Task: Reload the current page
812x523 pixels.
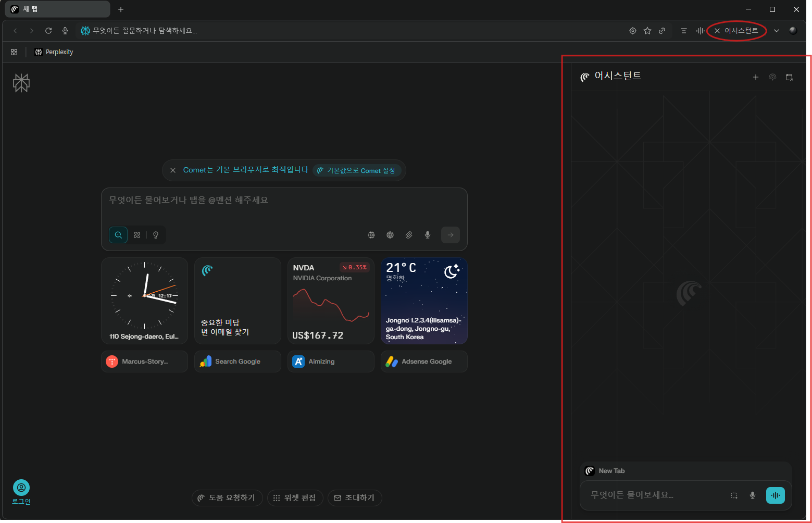Action: point(48,31)
